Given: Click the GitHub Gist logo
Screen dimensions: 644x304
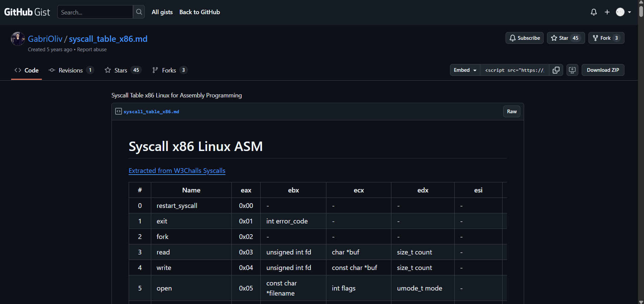Looking at the screenshot, I should pyautogui.click(x=27, y=12).
